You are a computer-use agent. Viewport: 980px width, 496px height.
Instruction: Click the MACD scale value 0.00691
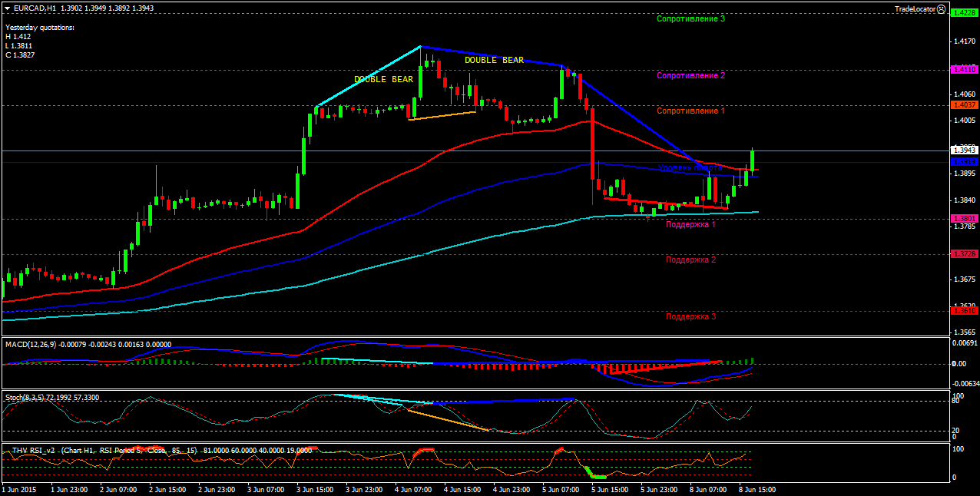pyautogui.click(x=964, y=342)
